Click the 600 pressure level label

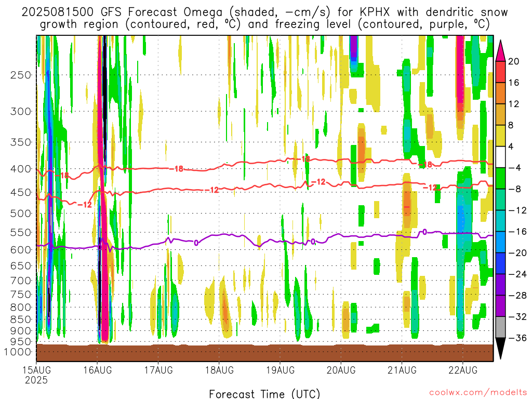21,250
